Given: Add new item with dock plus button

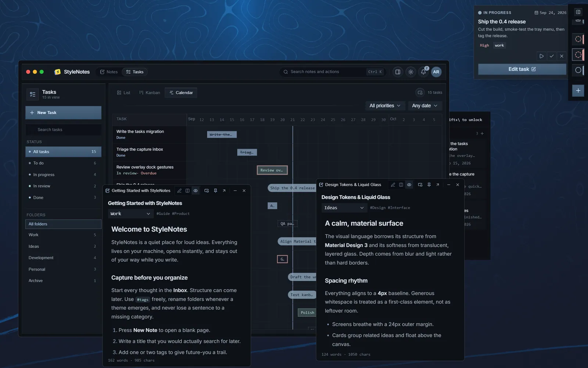Looking at the screenshot, I should click(x=578, y=91).
